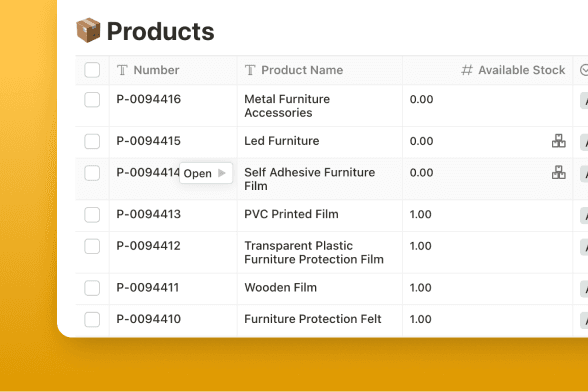Click the stock boxes icon in Led Furniture row
This screenshot has height=392, width=588.
click(x=559, y=141)
